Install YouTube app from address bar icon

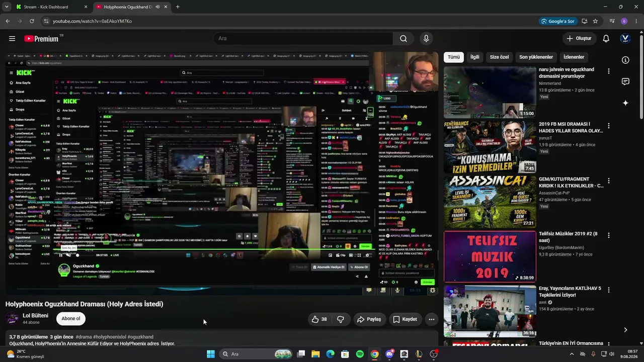[x=585, y=21]
